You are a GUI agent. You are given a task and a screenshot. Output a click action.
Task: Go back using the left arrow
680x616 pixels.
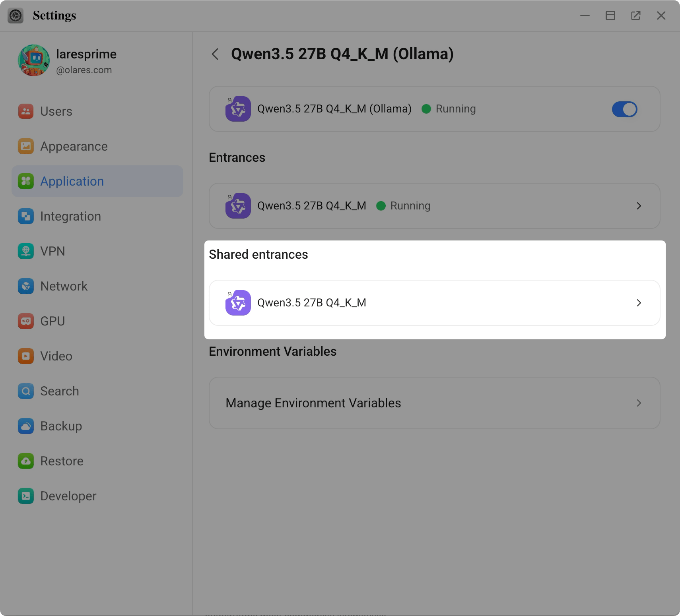(215, 54)
